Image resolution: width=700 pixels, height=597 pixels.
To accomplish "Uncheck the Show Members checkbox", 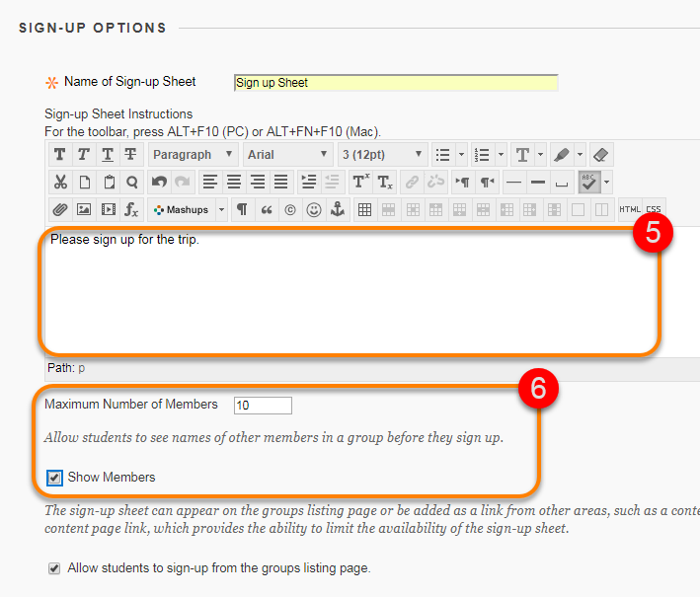I will coord(54,478).
